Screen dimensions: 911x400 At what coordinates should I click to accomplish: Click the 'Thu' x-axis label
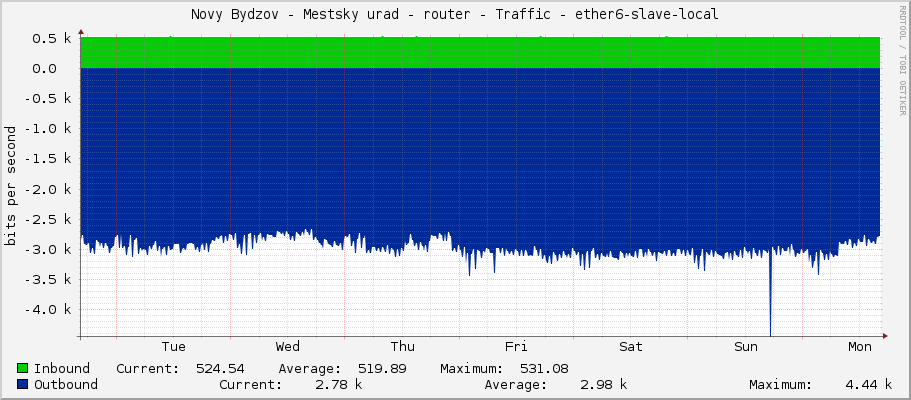[x=403, y=347]
